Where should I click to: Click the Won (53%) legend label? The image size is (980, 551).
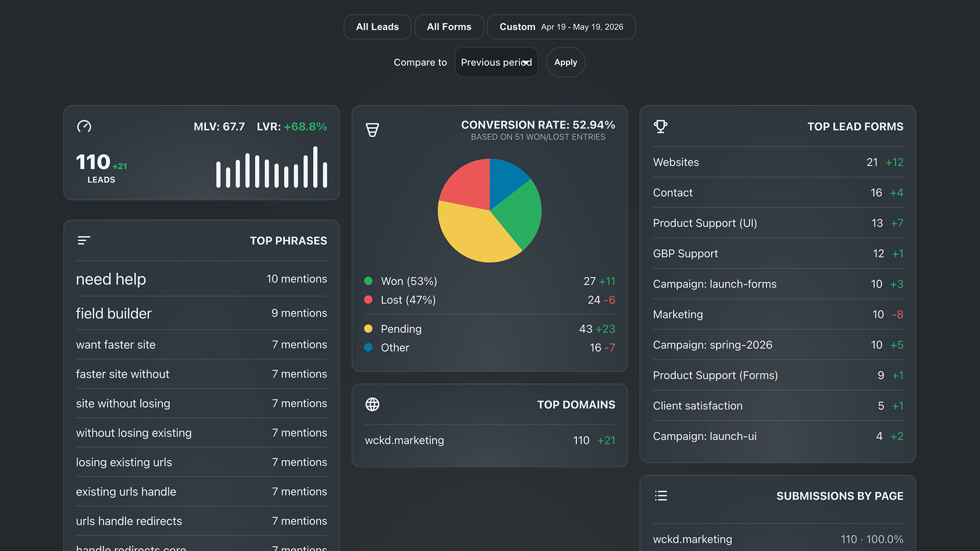(409, 281)
